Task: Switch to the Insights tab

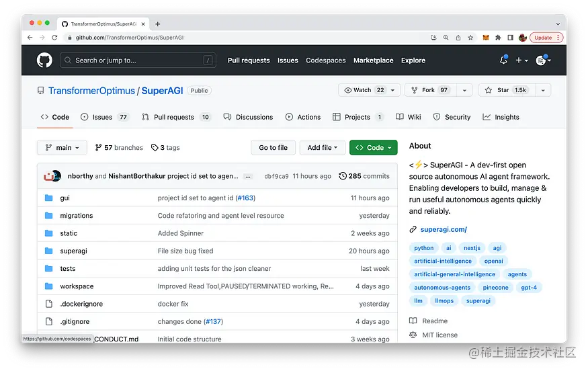Action: tap(501, 117)
